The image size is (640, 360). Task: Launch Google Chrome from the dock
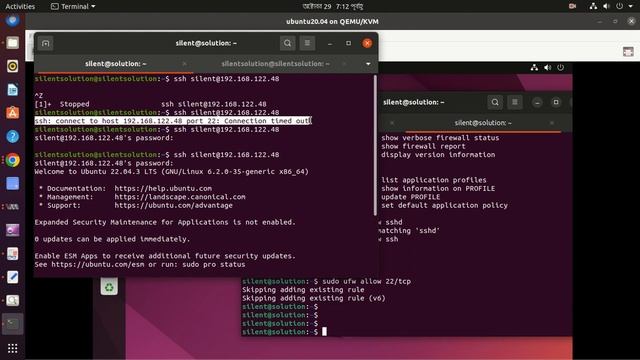click(12, 160)
